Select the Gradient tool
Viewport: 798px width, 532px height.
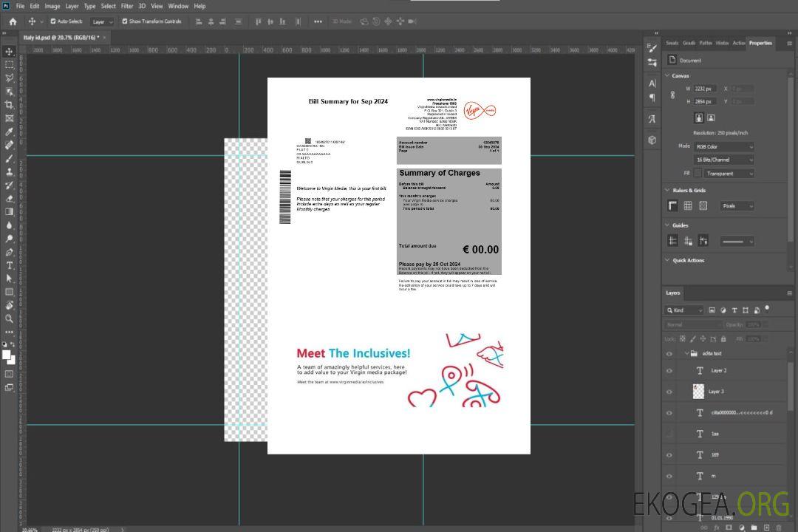click(x=9, y=212)
